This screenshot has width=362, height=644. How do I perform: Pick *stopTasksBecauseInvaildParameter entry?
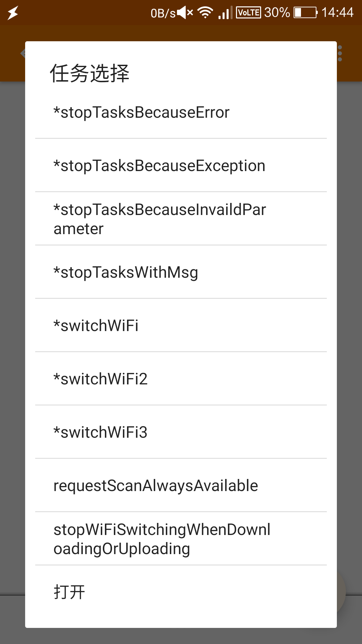(x=181, y=219)
